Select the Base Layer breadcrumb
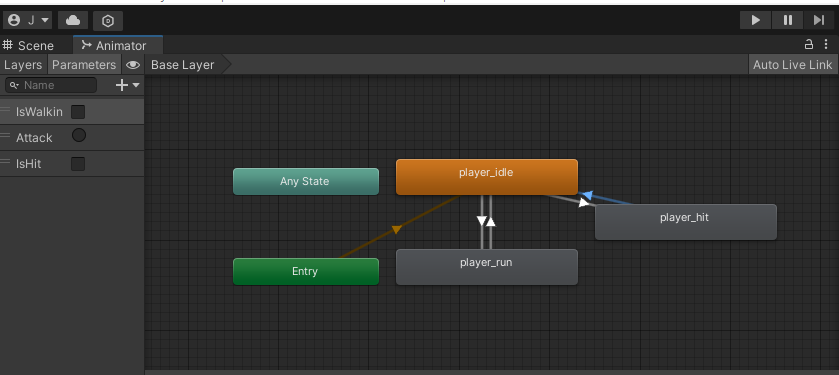This screenshot has width=839, height=375. [x=182, y=65]
